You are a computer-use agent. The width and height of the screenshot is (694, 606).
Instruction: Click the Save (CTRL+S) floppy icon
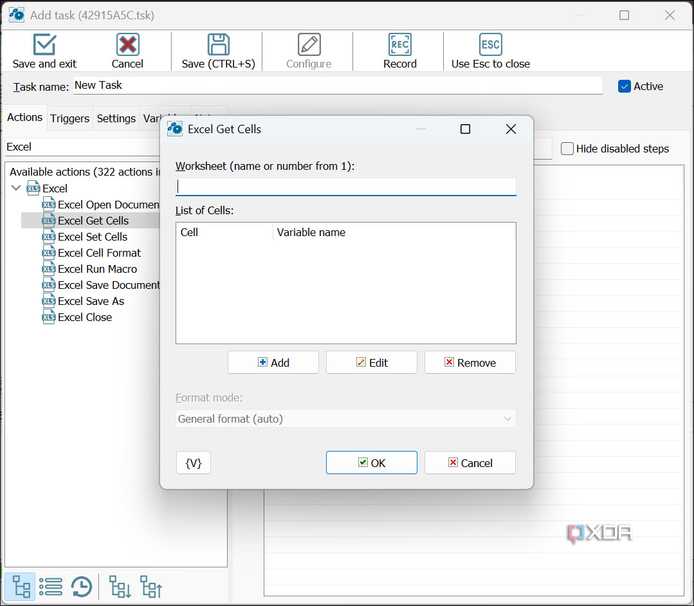[219, 45]
